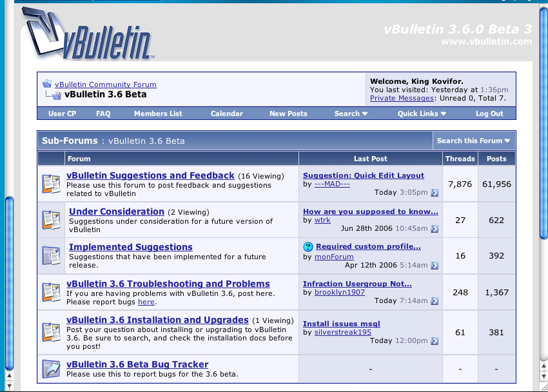Expand the Quick Links dropdown menu

422,113
